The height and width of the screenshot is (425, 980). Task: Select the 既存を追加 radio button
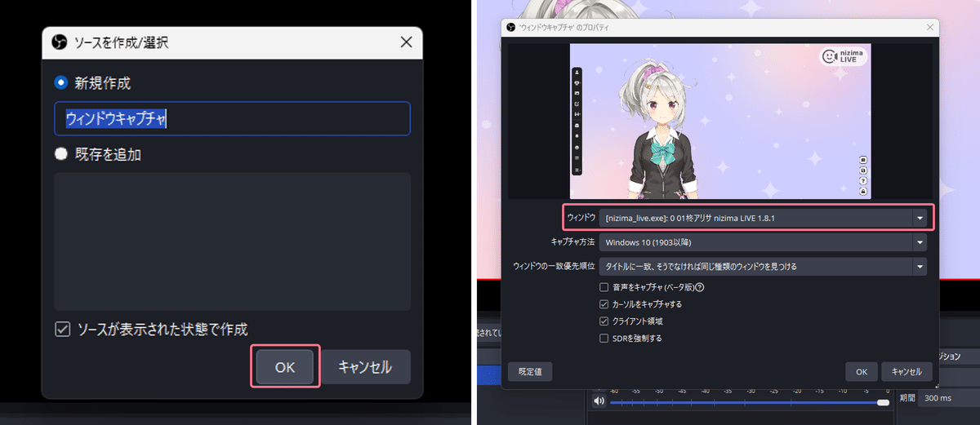61,153
